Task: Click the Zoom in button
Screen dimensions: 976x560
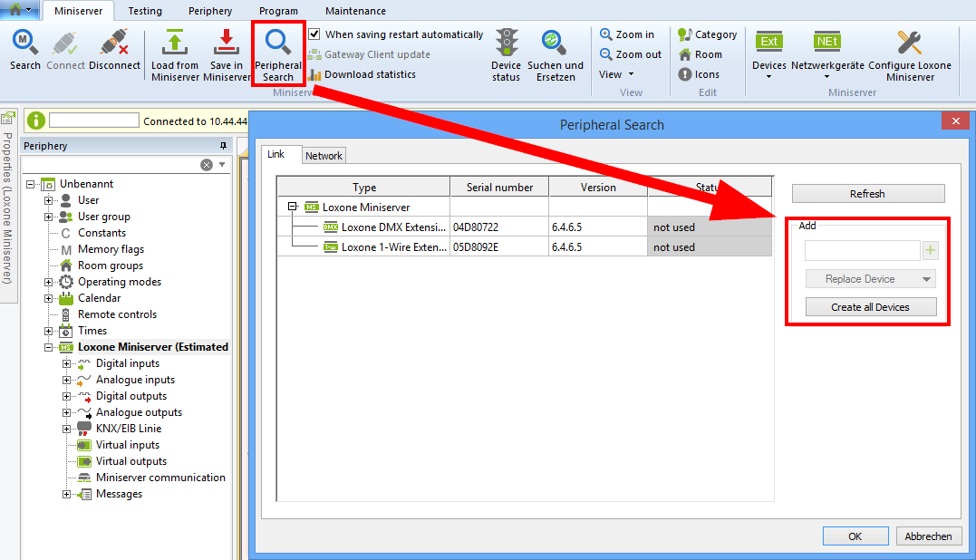Action: 627,34
